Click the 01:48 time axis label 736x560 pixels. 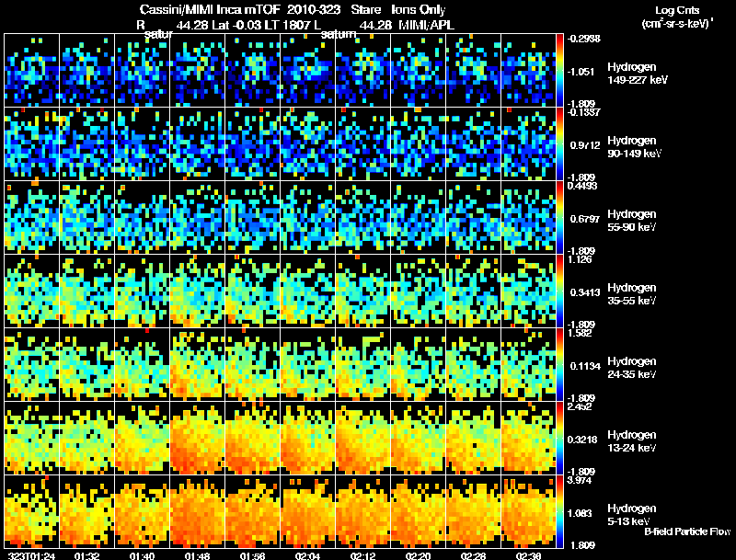[x=197, y=556]
